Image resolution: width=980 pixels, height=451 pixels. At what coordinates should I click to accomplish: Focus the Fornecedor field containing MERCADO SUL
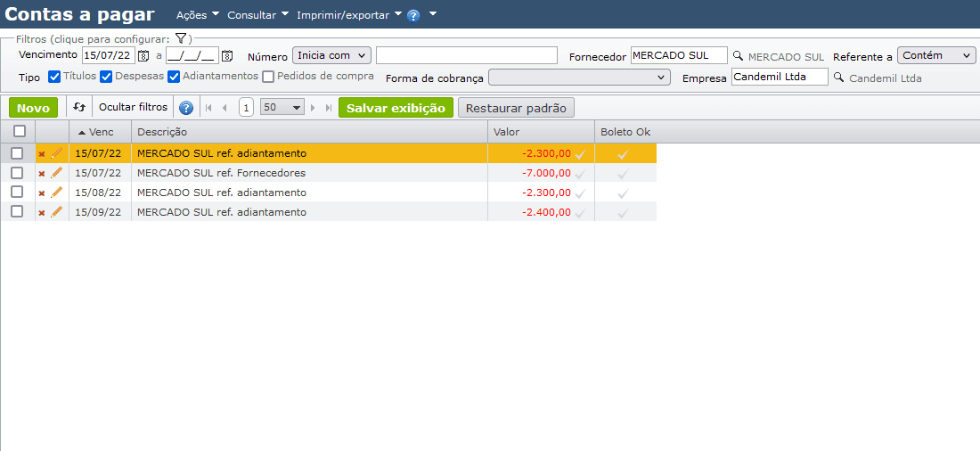[680, 55]
